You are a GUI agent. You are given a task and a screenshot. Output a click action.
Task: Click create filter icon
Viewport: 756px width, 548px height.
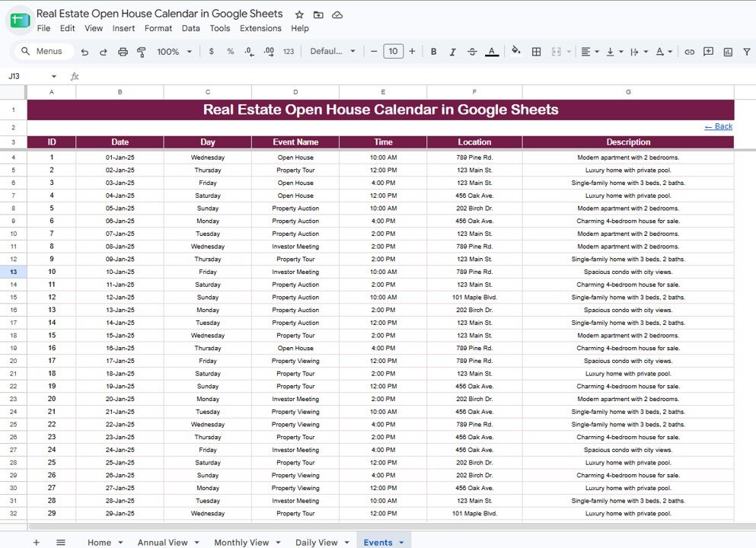coord(747,52)
